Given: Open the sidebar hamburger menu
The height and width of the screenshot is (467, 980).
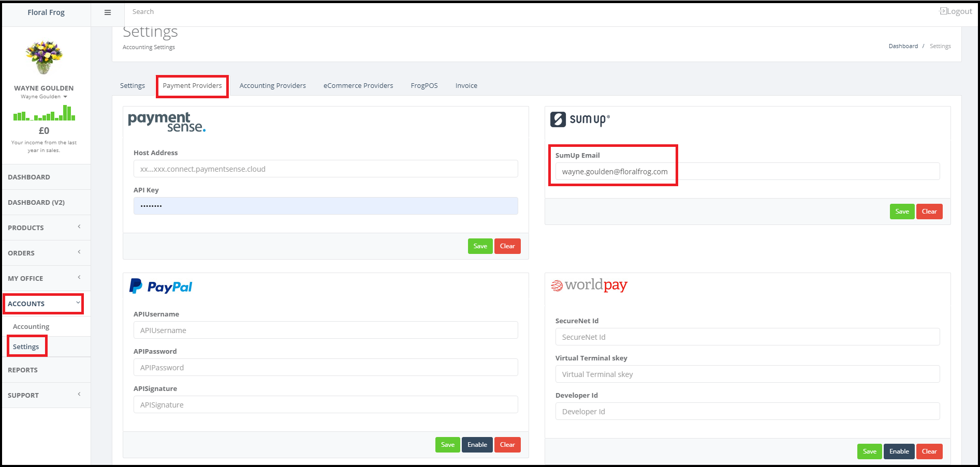Looking at the screenshot, I should click(x=107, y=12).
